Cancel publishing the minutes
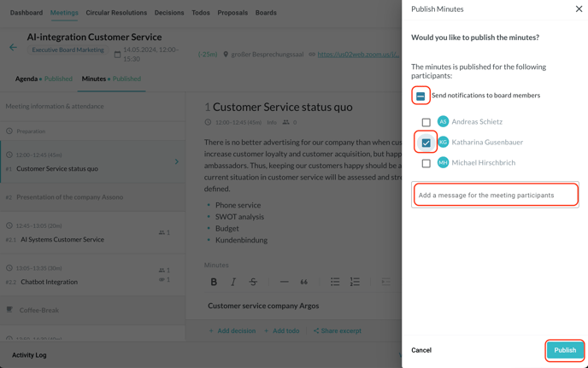This screenshot has width=588, height=368. pyautogui.click(x=421, y=350)
